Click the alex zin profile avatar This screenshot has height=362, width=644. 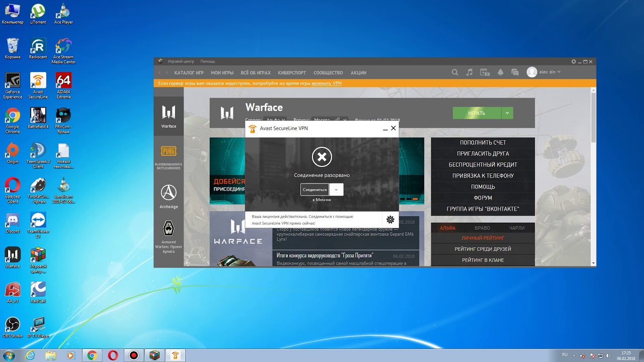tap(532, 72)
